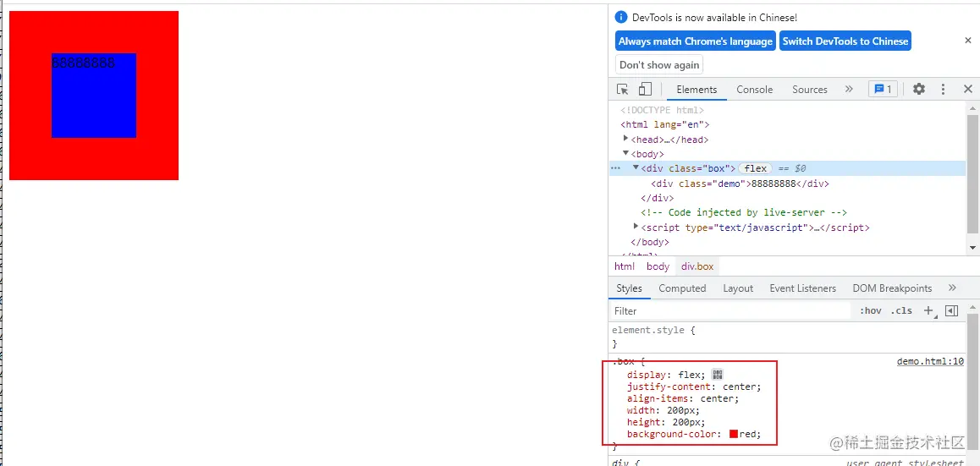Expand the head element node
980x466 pixels.
626,139
